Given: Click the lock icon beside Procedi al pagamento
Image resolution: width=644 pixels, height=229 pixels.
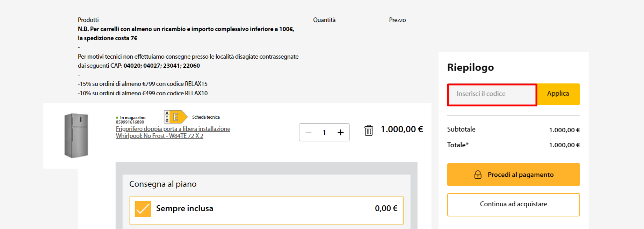Looking at the screenshot, I should [x=478, y=175].
